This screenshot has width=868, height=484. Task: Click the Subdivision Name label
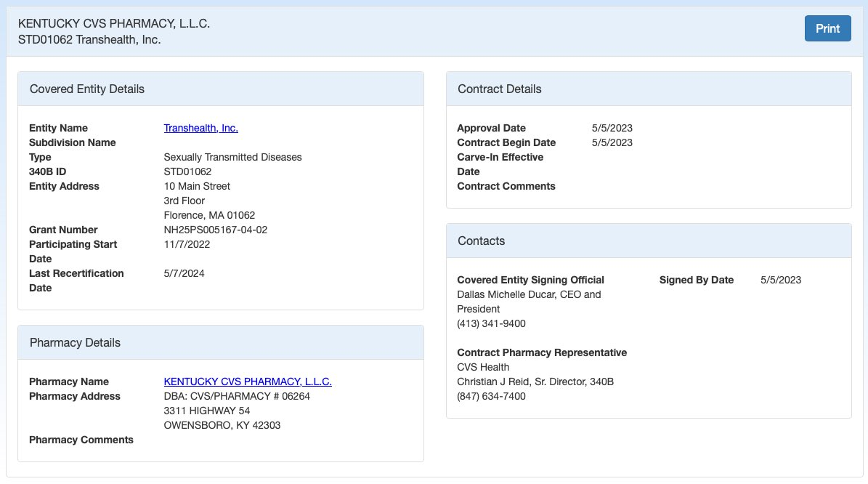point(73,142)
